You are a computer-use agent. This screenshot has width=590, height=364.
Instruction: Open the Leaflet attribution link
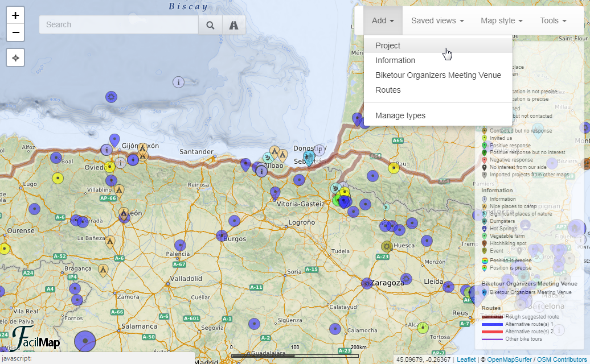click(x=466, y=359)
